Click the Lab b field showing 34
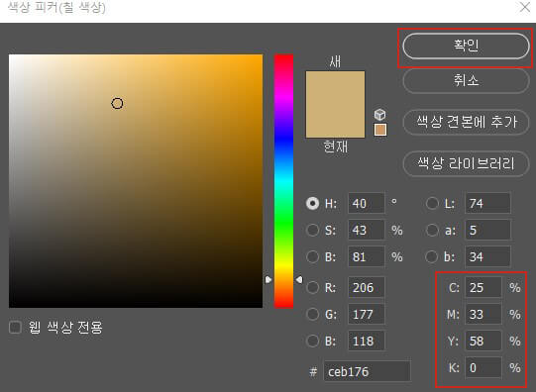 tap(487, 256)
